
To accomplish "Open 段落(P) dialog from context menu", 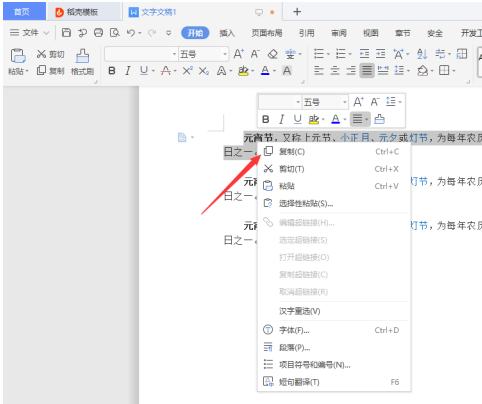I will [x=334, y=347].
